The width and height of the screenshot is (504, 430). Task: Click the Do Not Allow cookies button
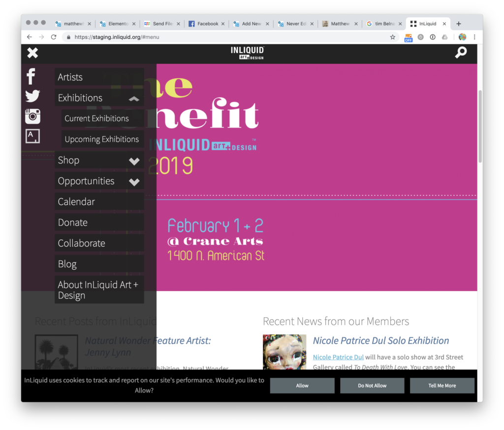click(372, 385)
